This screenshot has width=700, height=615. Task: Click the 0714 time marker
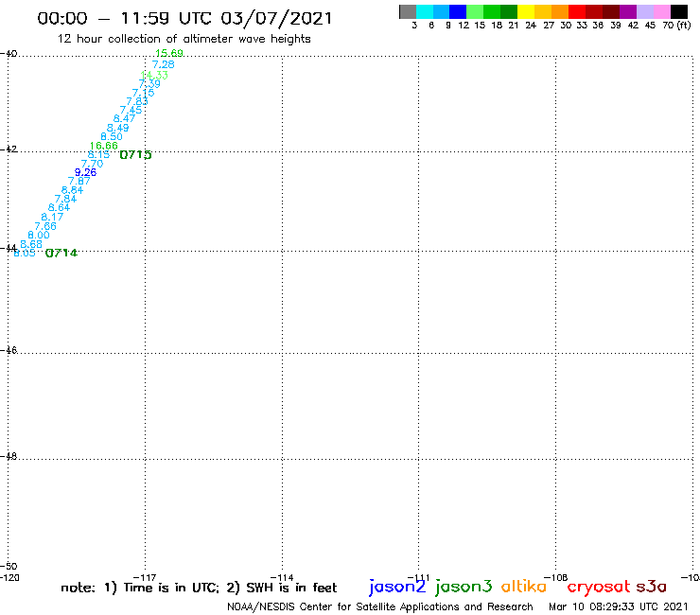[61, 254]
